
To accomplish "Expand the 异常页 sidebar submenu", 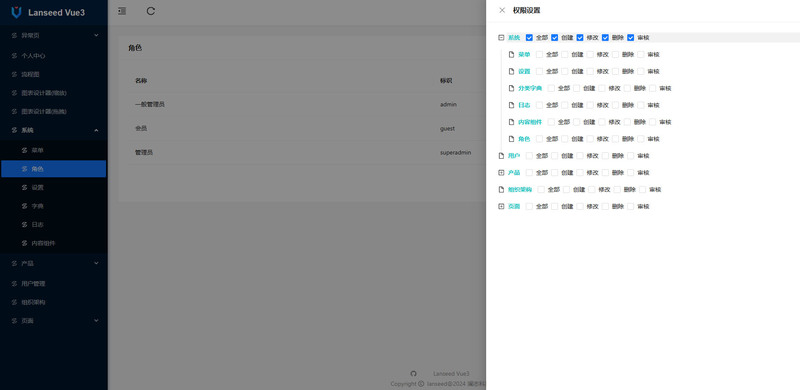I will (54, 35).
